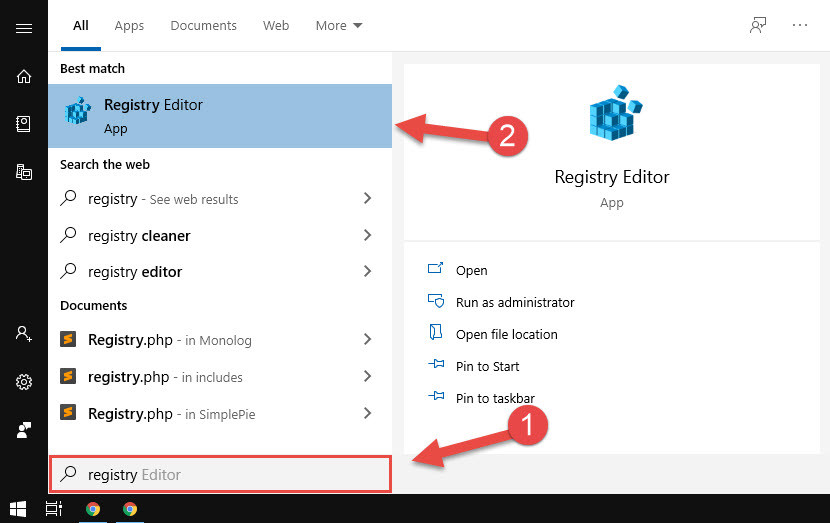Click 'Registry.php - in SimplePie' document
The image size is (830, 523).
click(x=172, y=414)
